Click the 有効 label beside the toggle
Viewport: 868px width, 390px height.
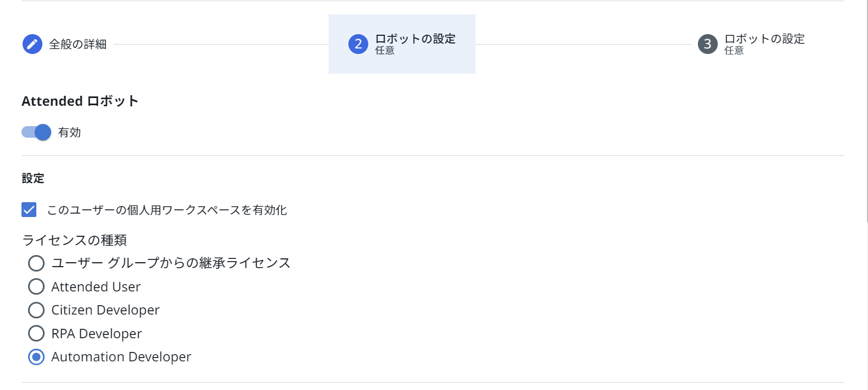[x=69, y=132]
